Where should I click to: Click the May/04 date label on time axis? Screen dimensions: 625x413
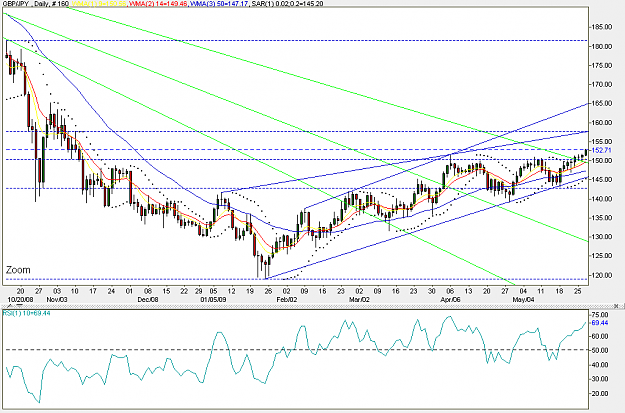click(523, 299)
